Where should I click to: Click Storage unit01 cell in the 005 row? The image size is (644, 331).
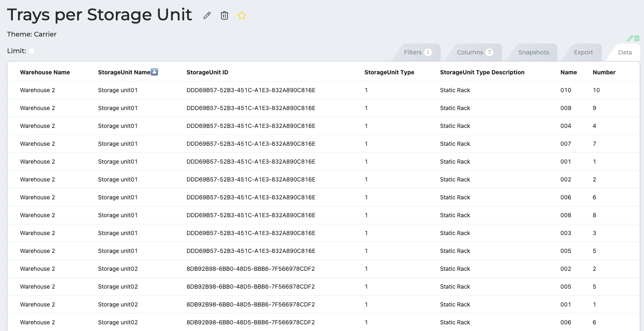[x=118, y=251]
